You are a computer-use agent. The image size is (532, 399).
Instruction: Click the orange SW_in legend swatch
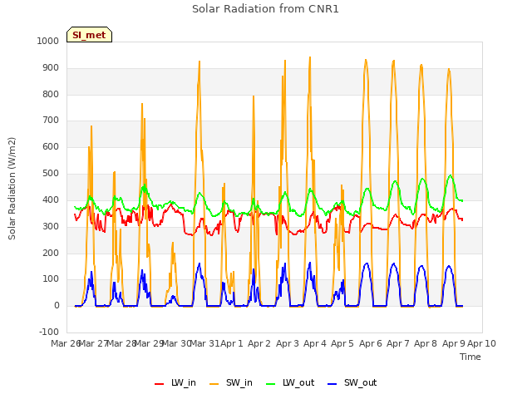(x=214, y=384)
